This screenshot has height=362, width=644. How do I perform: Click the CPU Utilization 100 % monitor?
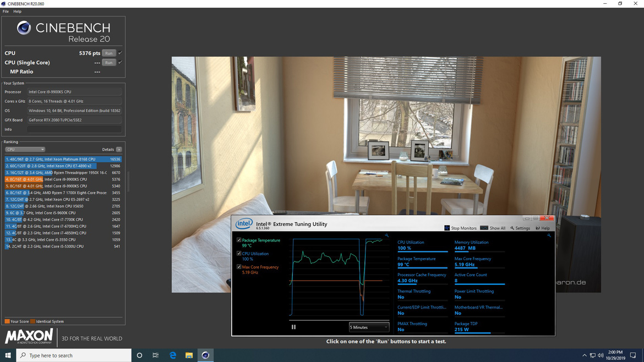pos(422,245)
